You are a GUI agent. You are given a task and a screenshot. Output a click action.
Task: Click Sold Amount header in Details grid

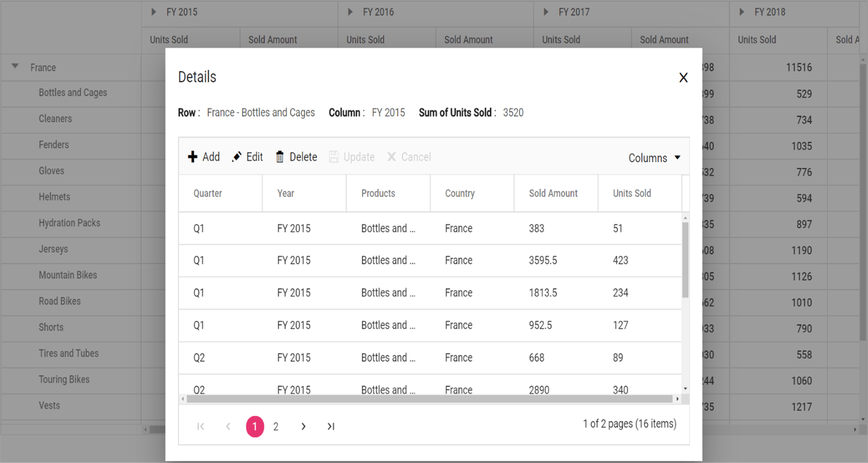tap(556, 194)
